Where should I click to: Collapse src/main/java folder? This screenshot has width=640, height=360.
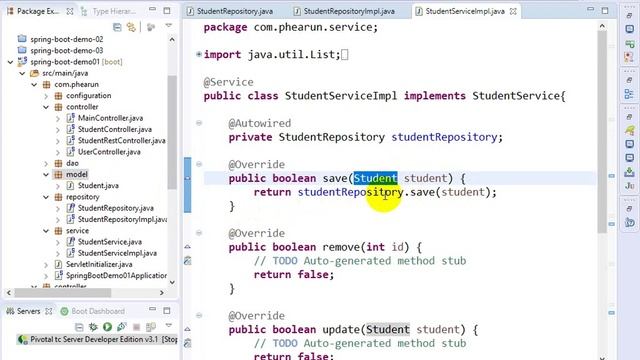[x=22, y=73]
